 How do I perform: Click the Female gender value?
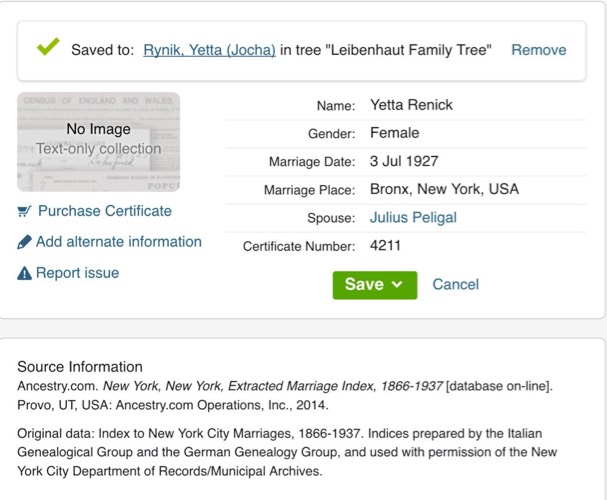[394, 133]
